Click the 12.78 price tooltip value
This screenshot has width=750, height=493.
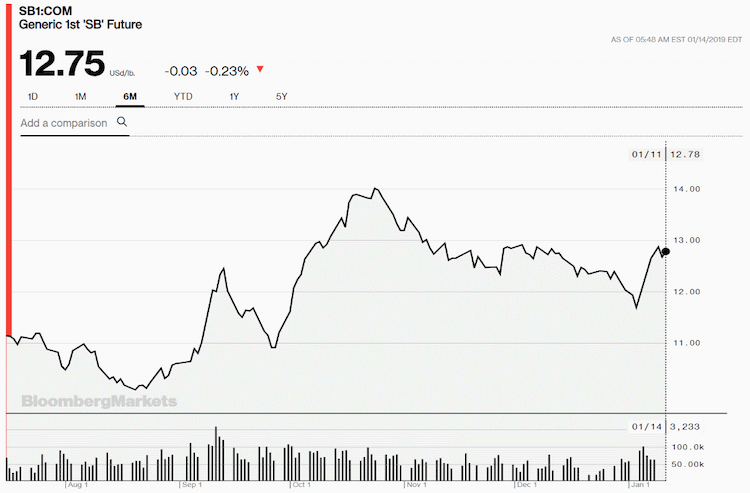tap(685, 154)
